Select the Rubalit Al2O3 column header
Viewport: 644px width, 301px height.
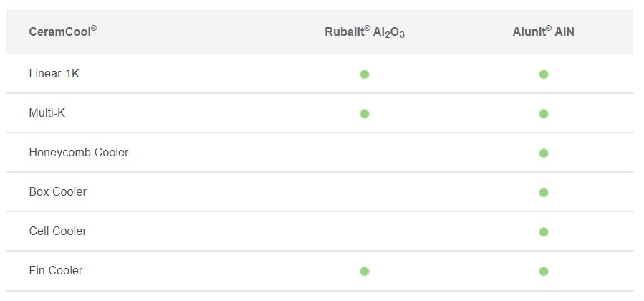point(365,32)
